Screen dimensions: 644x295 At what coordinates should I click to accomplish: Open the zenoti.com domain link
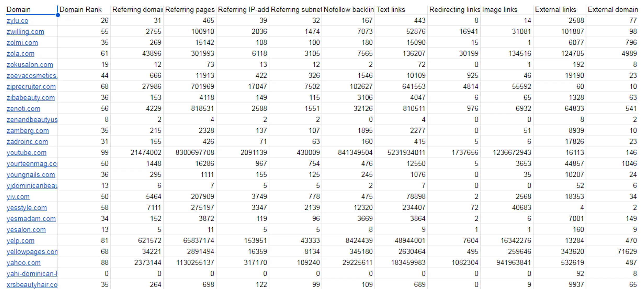[23, 109]
